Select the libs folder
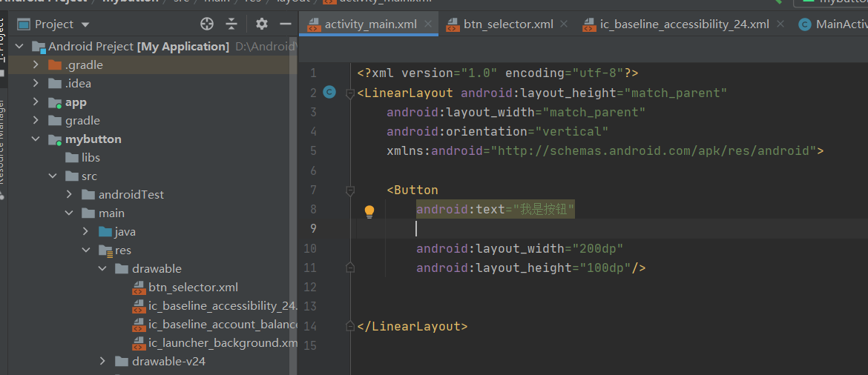This screenshot has height=375, width=868. (82, 158)
